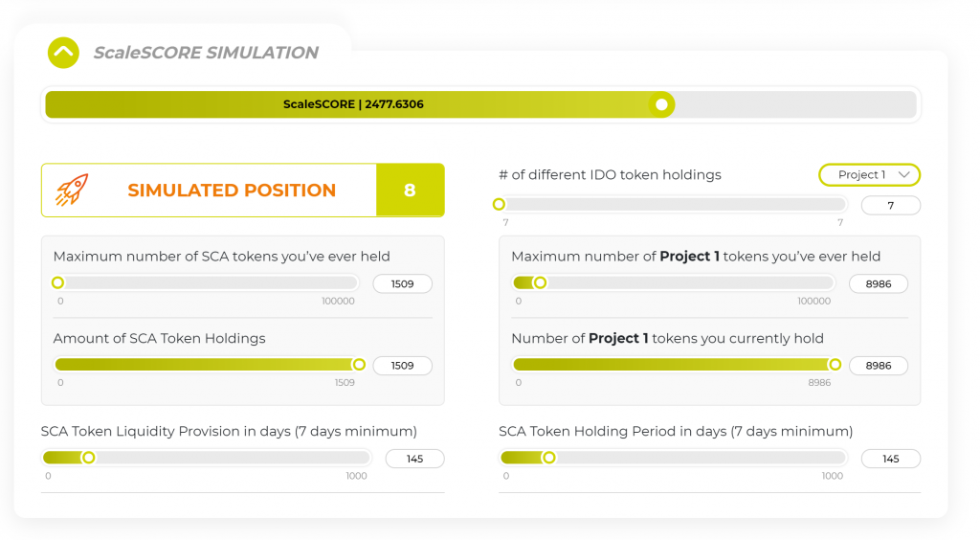This screenshot has width=980, height=540.
Task: Click the SCA Token Holdings amount slider knob
Action: [x=359, y=365]
